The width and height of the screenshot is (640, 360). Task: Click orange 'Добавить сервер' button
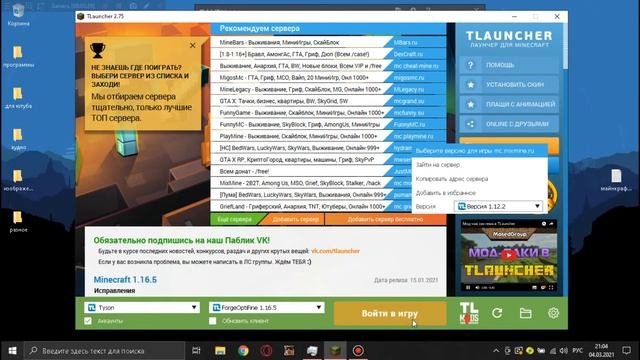[296, 219]
